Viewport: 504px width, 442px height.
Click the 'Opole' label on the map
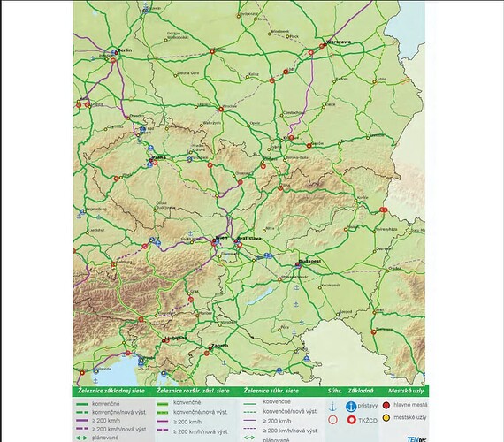pos(255,123)
